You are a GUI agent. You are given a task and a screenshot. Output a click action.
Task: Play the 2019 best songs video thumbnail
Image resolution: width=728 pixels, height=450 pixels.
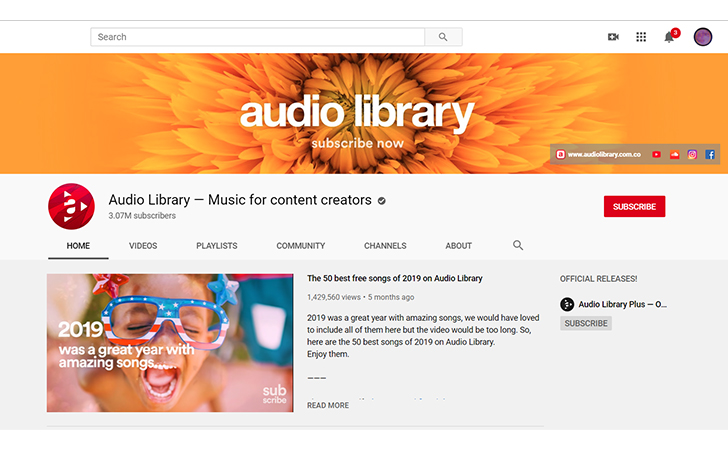click(170, 343)
